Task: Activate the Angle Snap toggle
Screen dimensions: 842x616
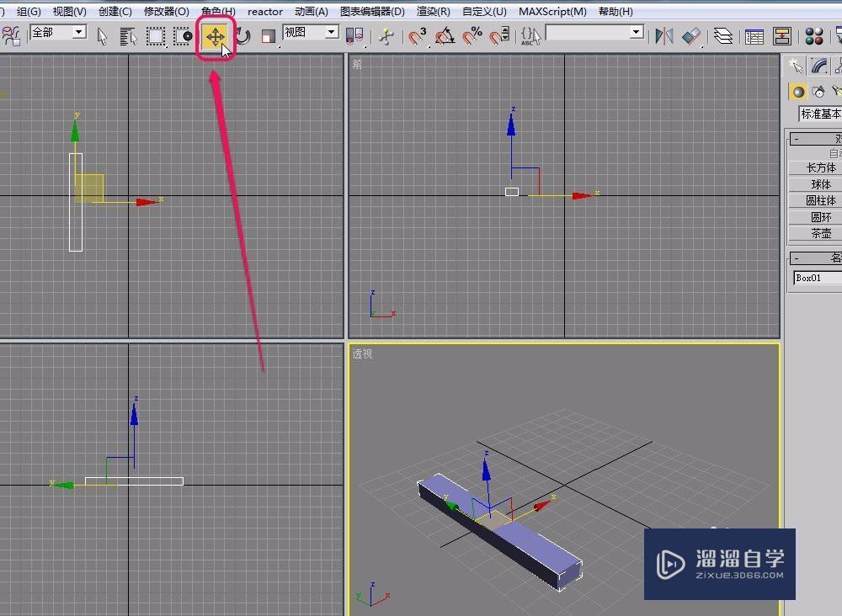Action: tap(445, 36)
